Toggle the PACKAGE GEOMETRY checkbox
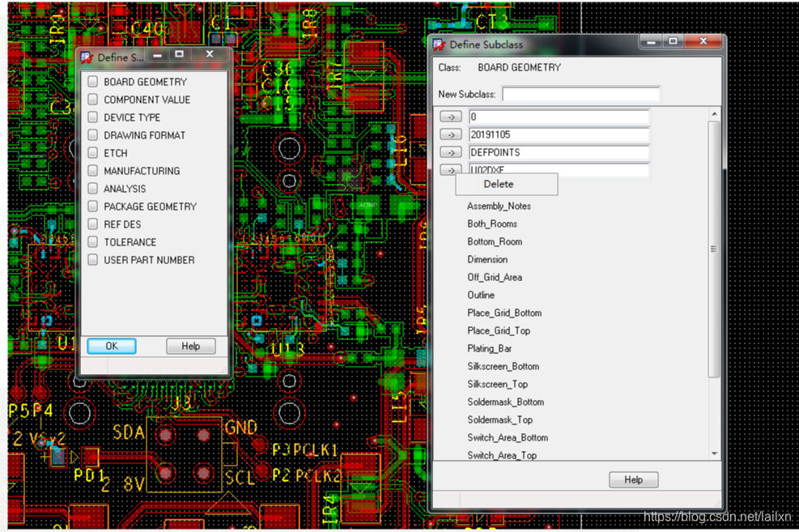 tap(93, 206)
